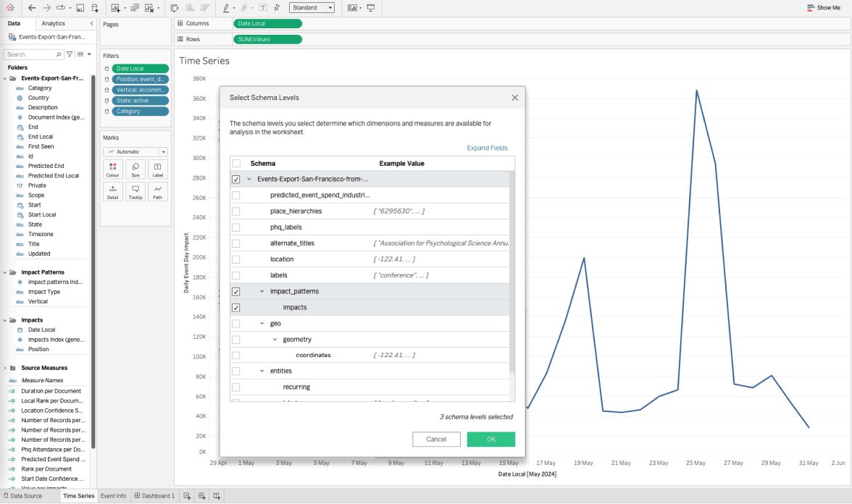Click the Duplicate sheet icon
This screenshot has width=852, height=504.
[135, 7]
